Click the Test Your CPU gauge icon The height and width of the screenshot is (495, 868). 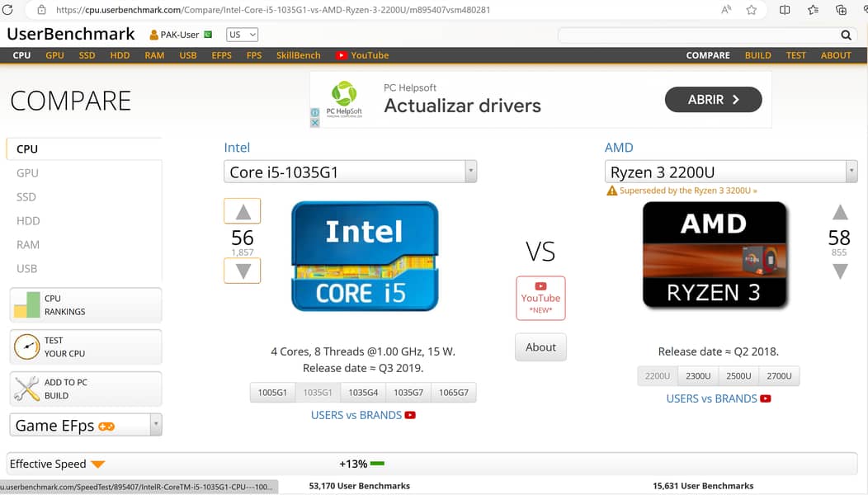point(26,346)
